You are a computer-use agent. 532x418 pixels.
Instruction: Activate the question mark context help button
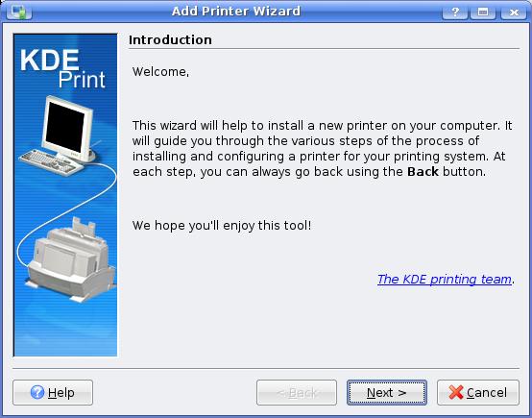pyautogui.click(x=455, y=12)
